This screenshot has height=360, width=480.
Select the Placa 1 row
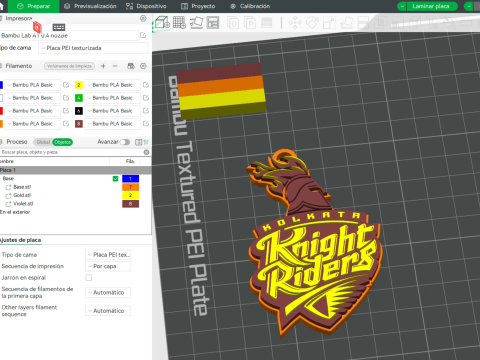point(76,170)
